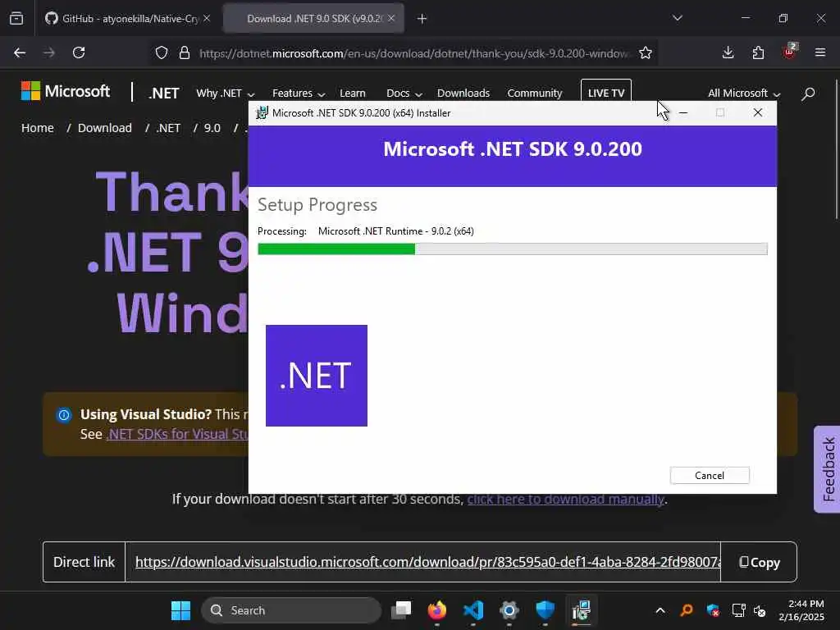
Task: Click the .NET breadcrumb link
Action: coord(168,128)
